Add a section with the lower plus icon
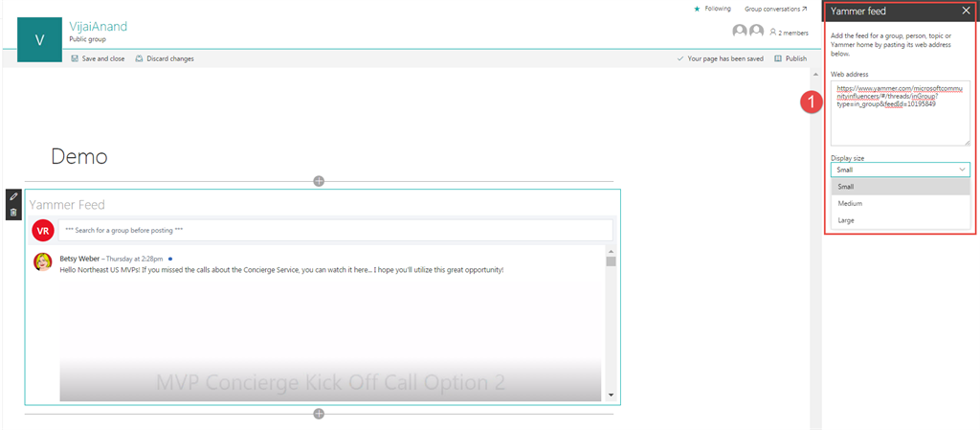This screenshot has height=430, width=980. click(x=319, y=414)
